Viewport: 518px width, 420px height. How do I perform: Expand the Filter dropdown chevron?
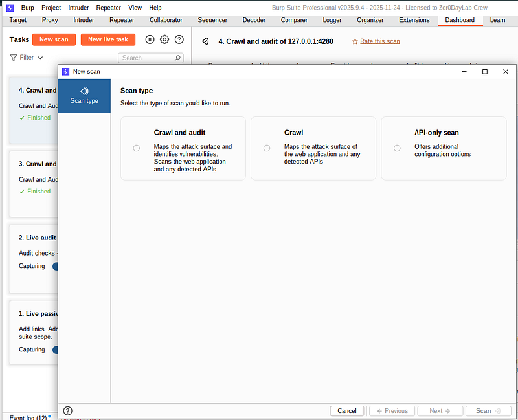(x=40, y=58)
